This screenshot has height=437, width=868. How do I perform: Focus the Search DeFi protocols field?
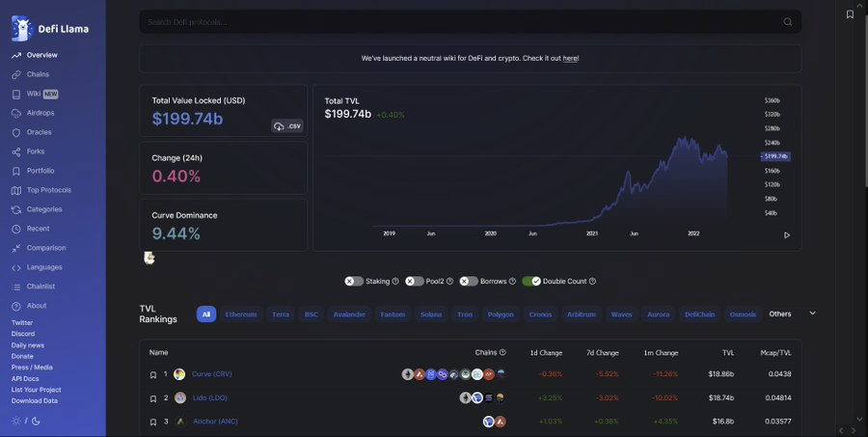tap(470, 22)
